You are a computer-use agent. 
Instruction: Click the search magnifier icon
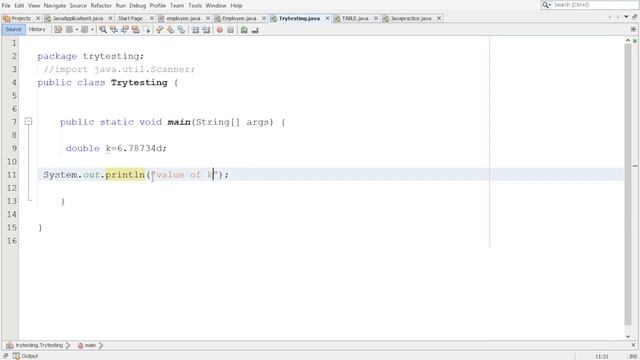point(546,5)
